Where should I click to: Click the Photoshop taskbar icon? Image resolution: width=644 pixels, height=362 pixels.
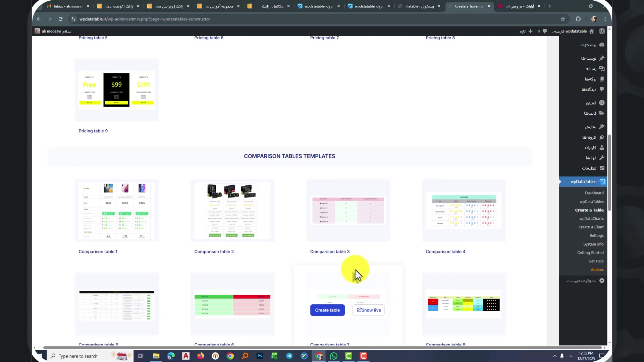tap(260, 356)
